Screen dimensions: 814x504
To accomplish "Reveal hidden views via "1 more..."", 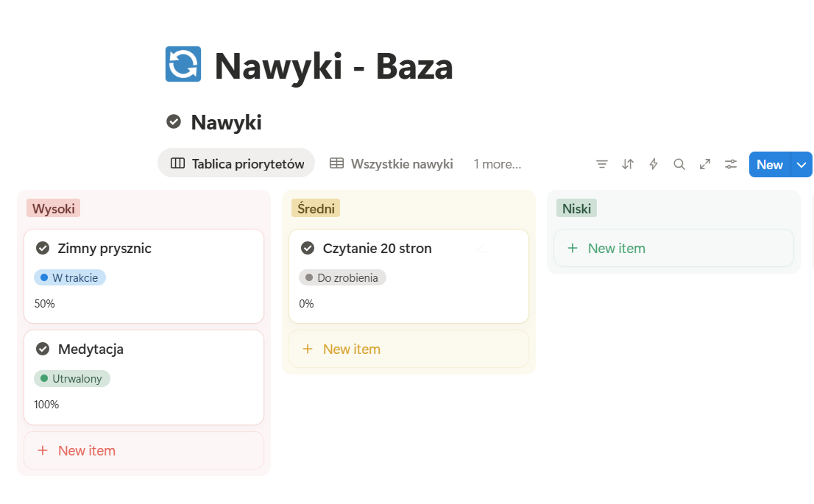I will pyautogui.click(x=498, y=164).
